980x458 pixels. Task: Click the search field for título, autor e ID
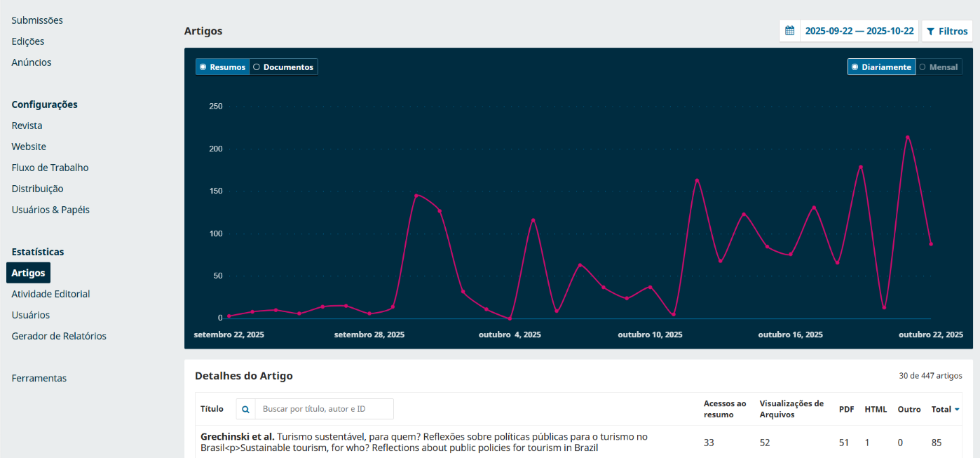pyautogui.click(x=322, y=409)
